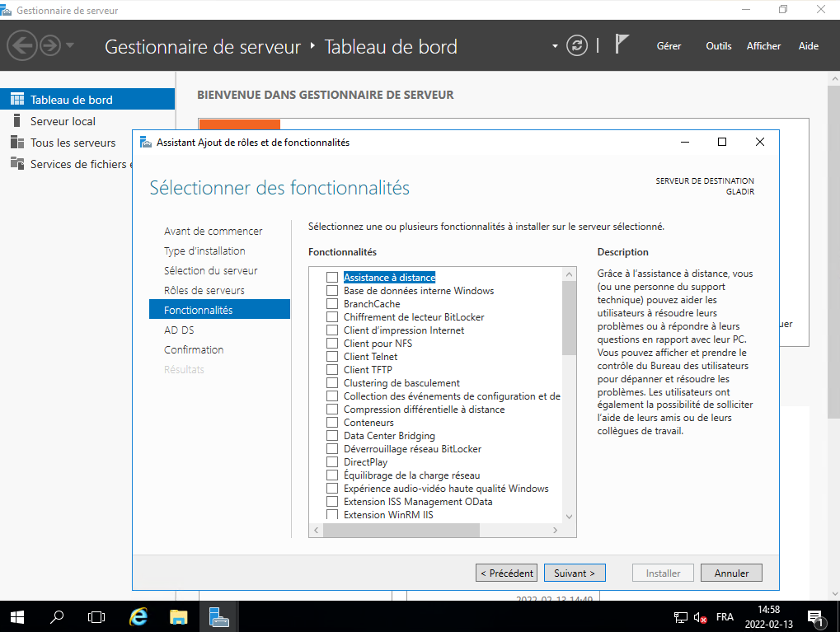Enable Client pour NFS checkbox
The width and height of the screenshot is (840, 632).
[x=332, y=344]
